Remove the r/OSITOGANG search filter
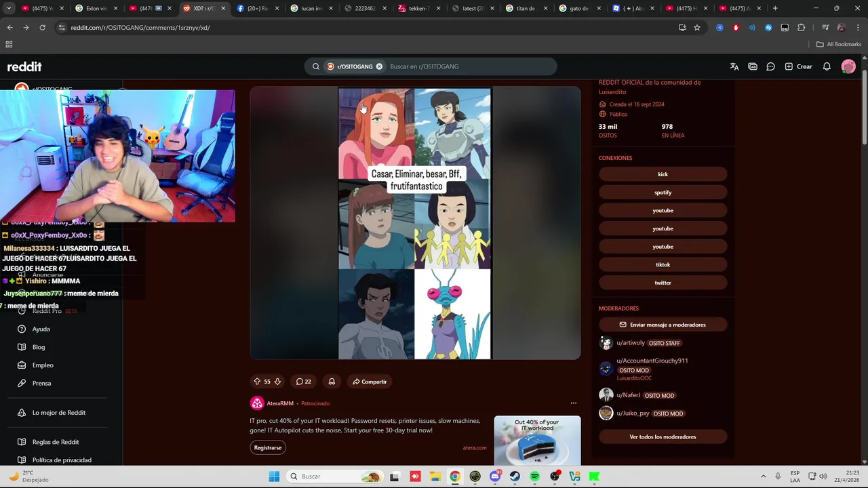This screenshot has width=868, height=488. point(379,66)
